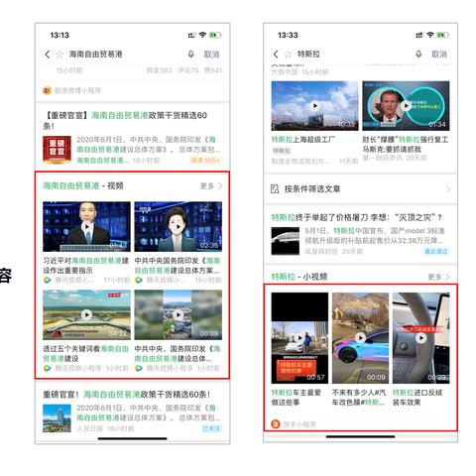Image resolution: width=476 pixels, height=476 pixels.
Task: Open 新浪微博小程序 mini program source
Action: click(71, 90)
